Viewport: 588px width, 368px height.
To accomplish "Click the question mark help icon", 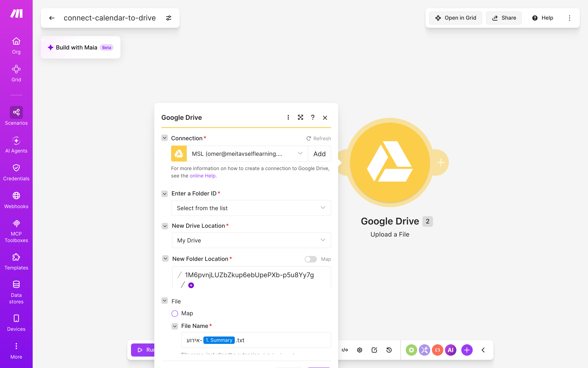I will click(313, 118).
